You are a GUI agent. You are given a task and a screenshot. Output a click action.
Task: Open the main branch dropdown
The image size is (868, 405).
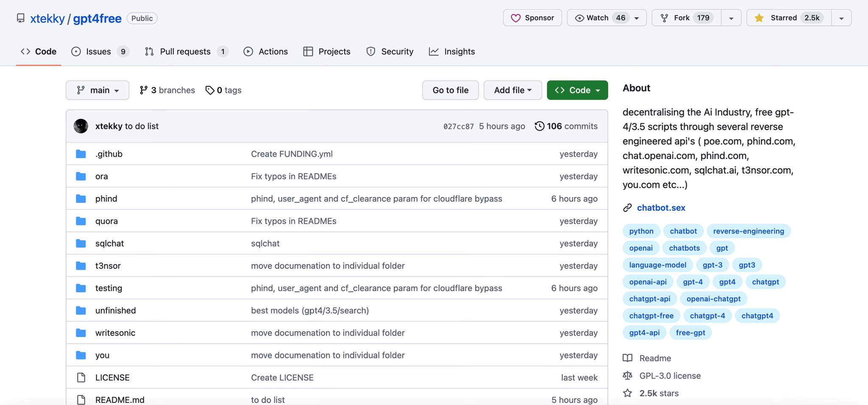97,90
